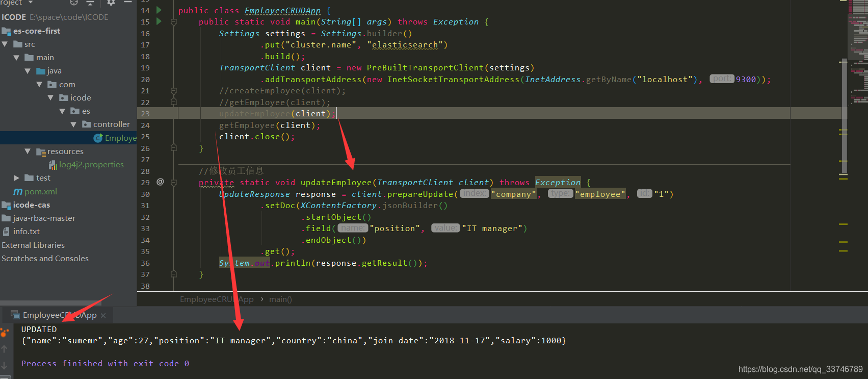This screenshot has height=379, width=868.
Task: Select the java-rbac-master module
Action: point(44,218)
